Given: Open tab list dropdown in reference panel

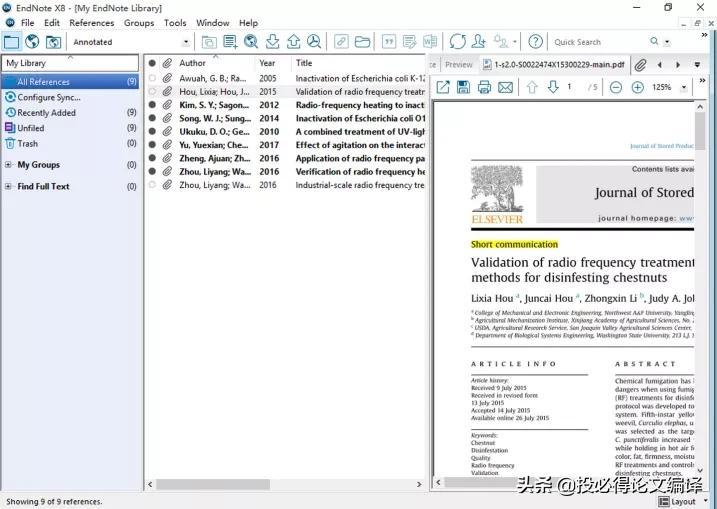Looking at the screenshot, I should (x=697, y=65).
